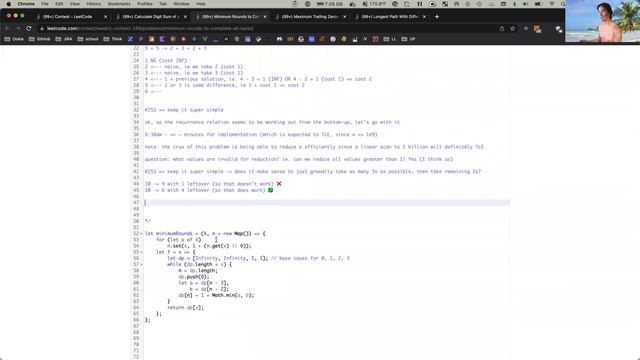Click the 'KISS == keep it super simple' comment
The height and width of the screenshot is (360, 640).
pyautogui.click(x=184, y=110)
